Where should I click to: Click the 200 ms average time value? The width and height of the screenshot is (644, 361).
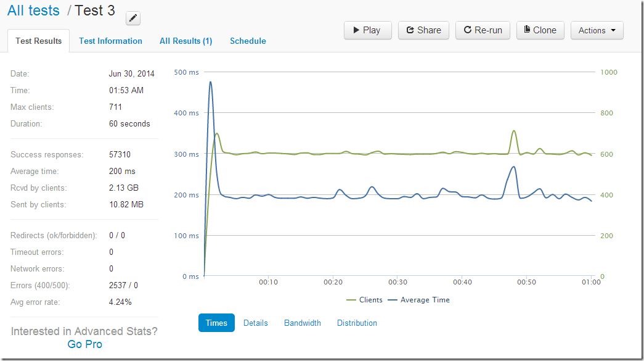pos(122,171)
